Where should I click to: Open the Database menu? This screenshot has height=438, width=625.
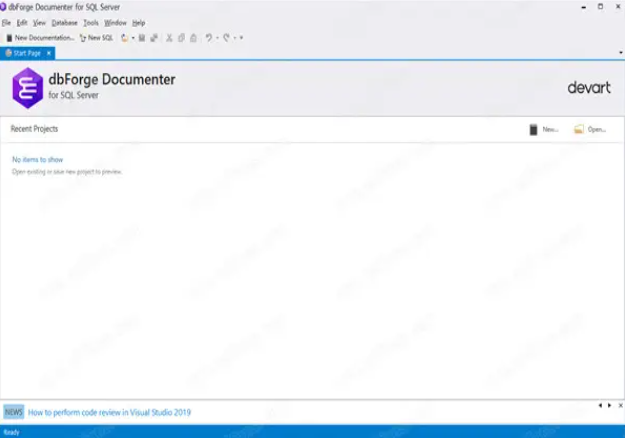(x=65, y=23)
